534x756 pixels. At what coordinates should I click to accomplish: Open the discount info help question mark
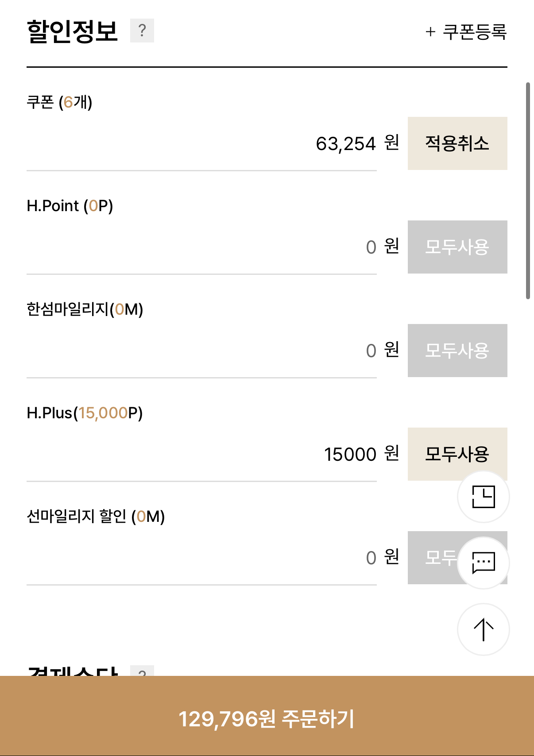(142, 31)
